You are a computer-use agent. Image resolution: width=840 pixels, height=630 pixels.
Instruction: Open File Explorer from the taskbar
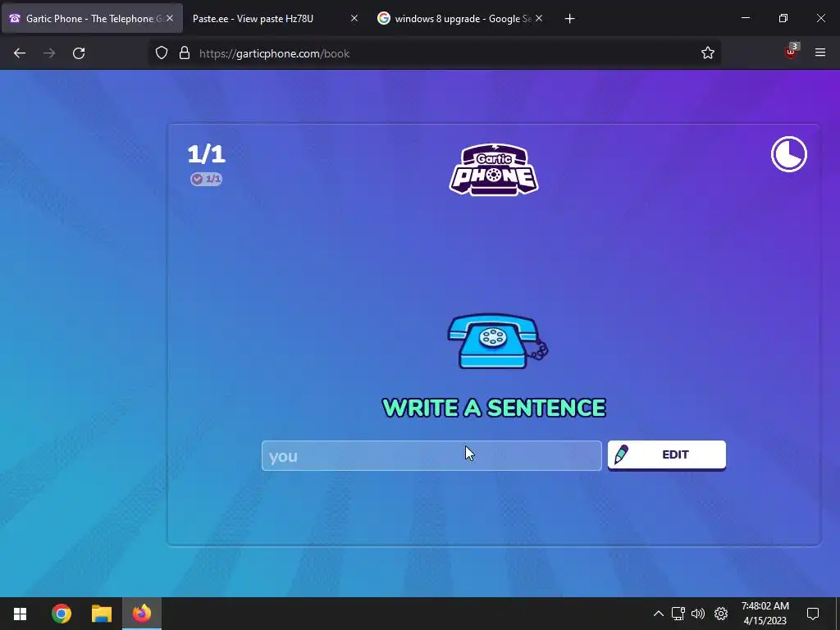click(x=101, y=614)
